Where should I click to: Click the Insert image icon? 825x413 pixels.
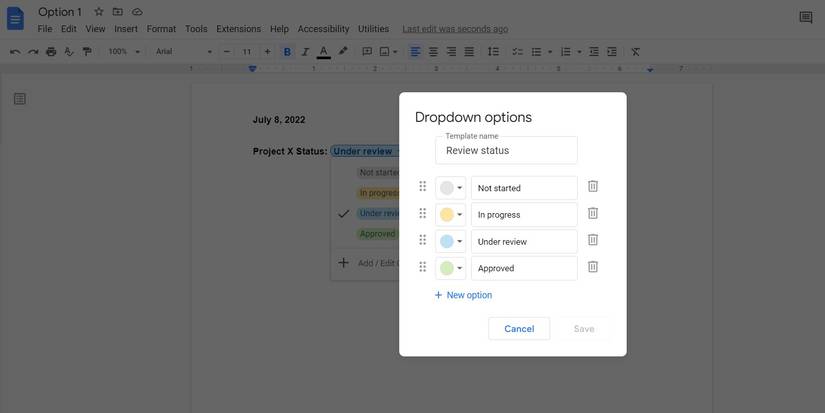point(385,52)
